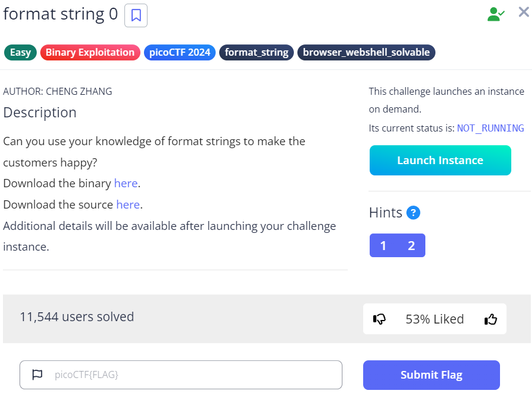Download the binary via 'here' link
The width and height of the screenshot is (532, 397).
pos(126,183)
